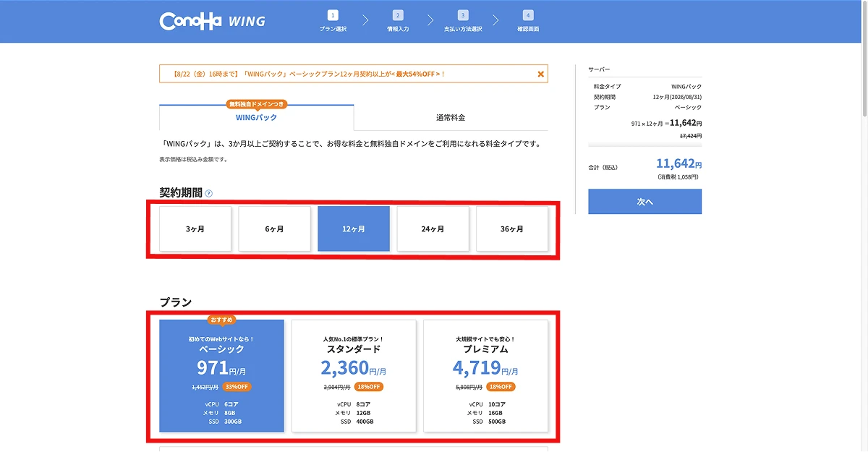This screenshot has width=868, height=452.
Task: Select the WINGパック tab
Action: coord(256,117)
